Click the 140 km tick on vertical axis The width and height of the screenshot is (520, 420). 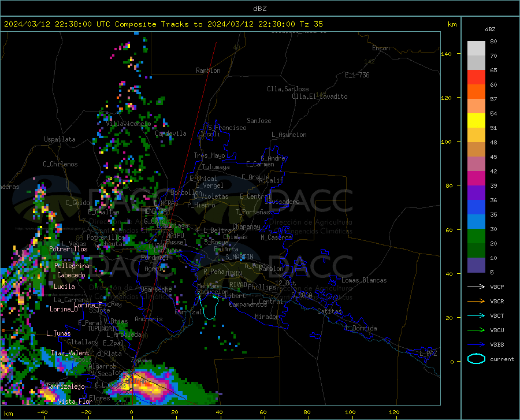tap(446, 54)
